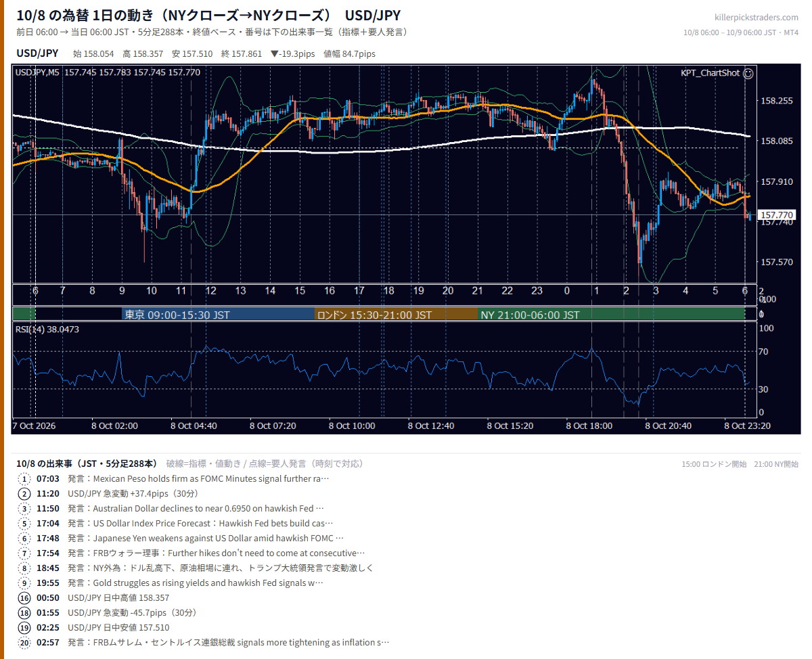This screenshot has width=812, height=659.
Task: Click the 158.085 price axis label
Action: [x=777, y=141]
